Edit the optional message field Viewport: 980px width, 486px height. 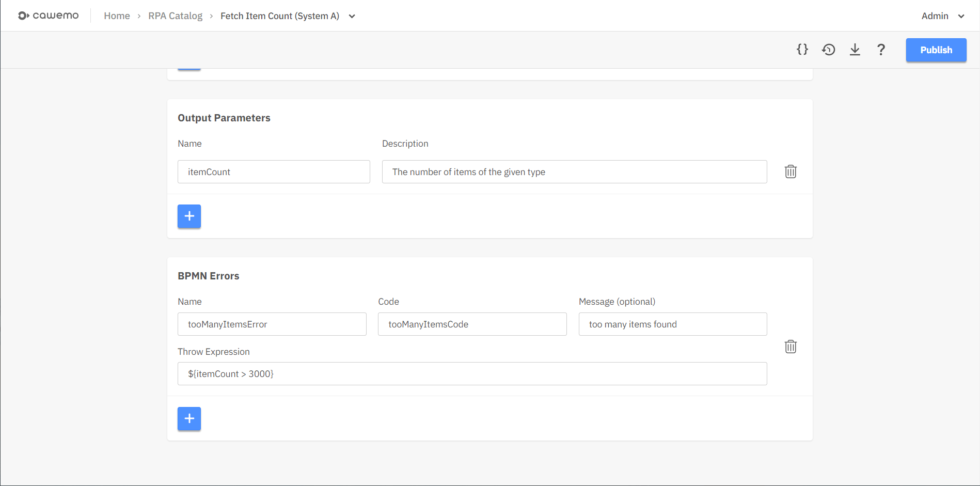point(672,324)
